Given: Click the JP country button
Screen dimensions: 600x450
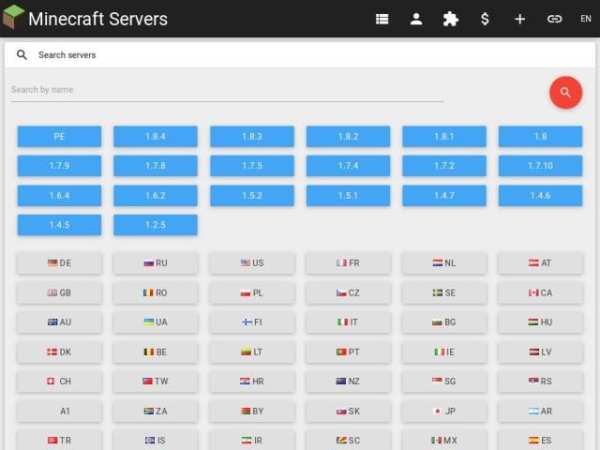Looking at the screenshot, I should point(444,411).
